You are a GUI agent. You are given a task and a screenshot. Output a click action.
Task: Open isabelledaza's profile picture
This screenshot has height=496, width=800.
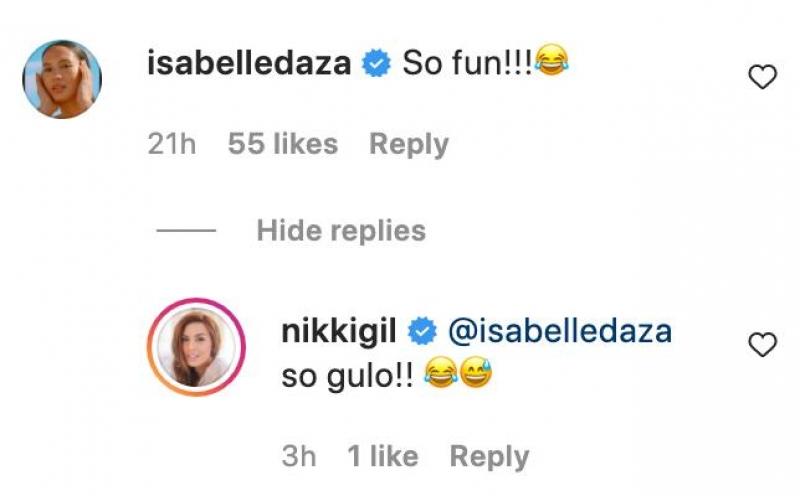(x=62, y=79)
